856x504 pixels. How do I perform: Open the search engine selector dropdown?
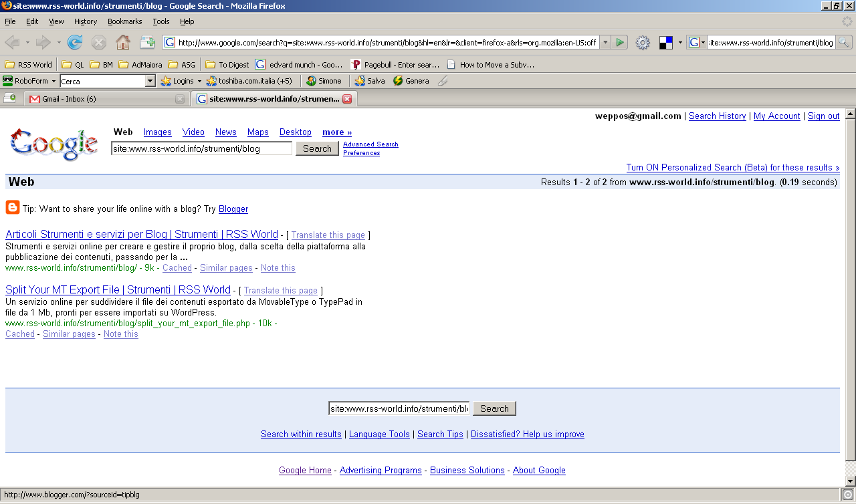coord(697,43)
